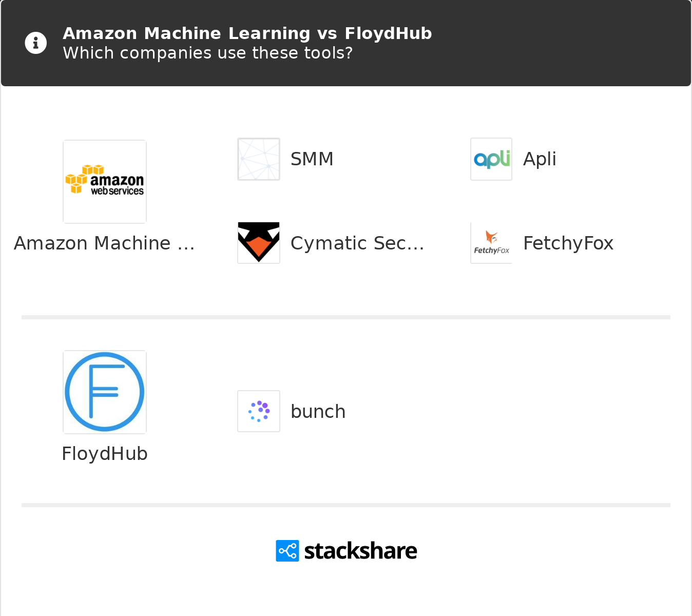Select the FloydHub circular logo
Screen dimensions: 692x616
tap(104, 392)
